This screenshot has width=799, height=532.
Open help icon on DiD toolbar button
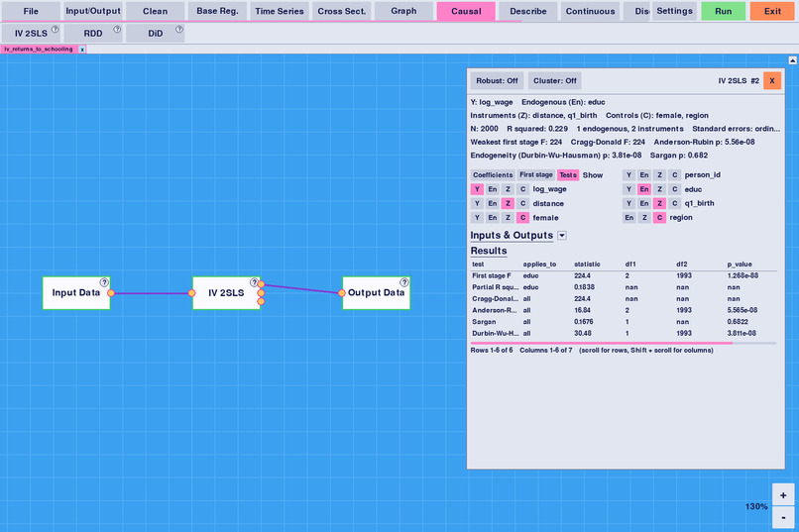tap(179, 29)
